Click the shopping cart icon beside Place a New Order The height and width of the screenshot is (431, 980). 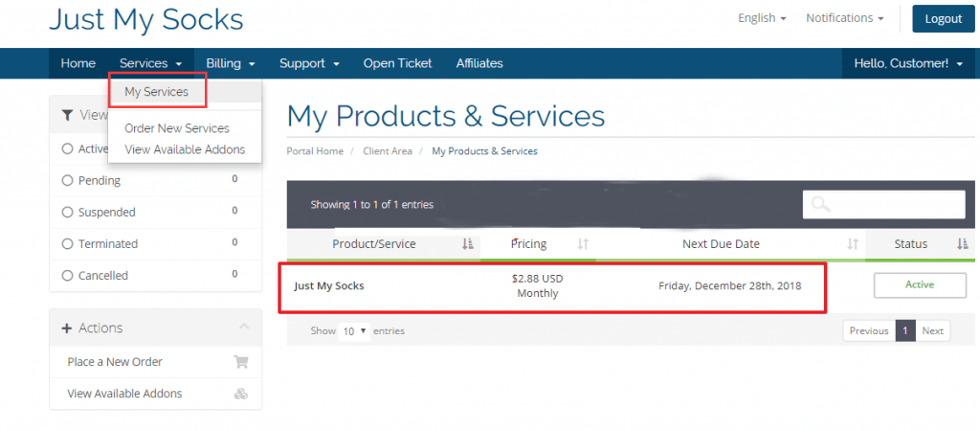click(240, 362)
